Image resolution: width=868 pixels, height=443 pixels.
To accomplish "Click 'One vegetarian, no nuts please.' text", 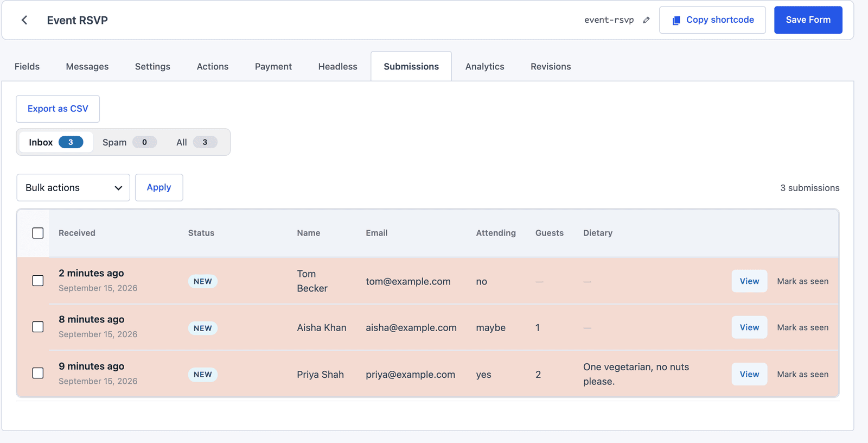I will [636, 374].
